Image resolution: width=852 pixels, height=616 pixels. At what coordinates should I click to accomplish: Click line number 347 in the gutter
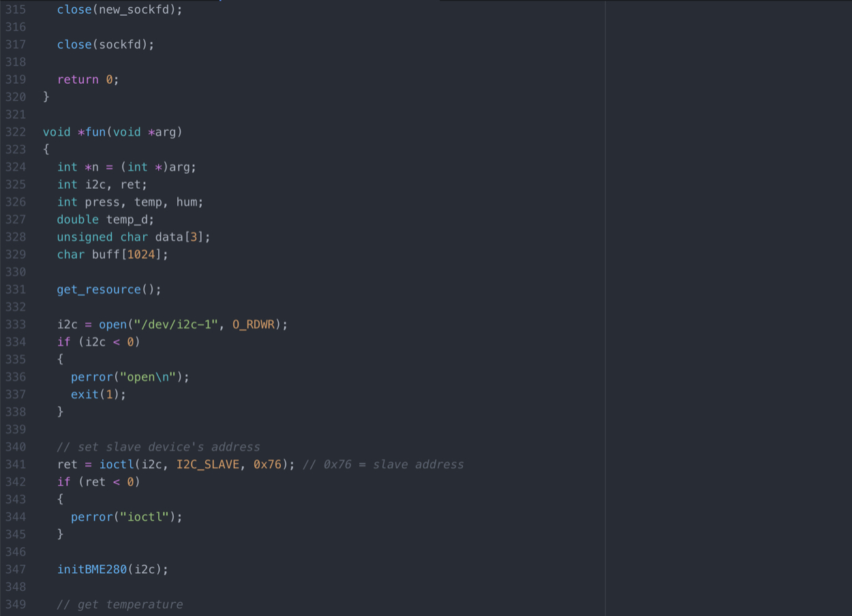(x=15, y=570)
